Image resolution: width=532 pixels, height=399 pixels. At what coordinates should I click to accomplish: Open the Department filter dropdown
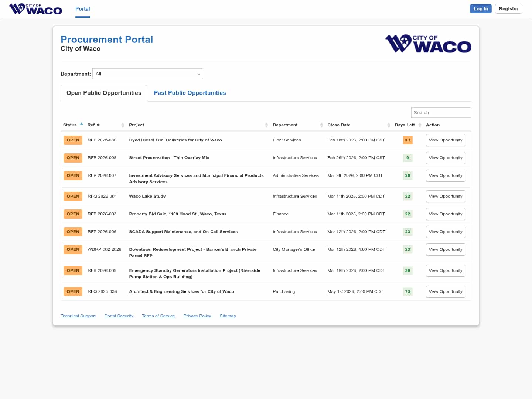(x=148, y=74)
